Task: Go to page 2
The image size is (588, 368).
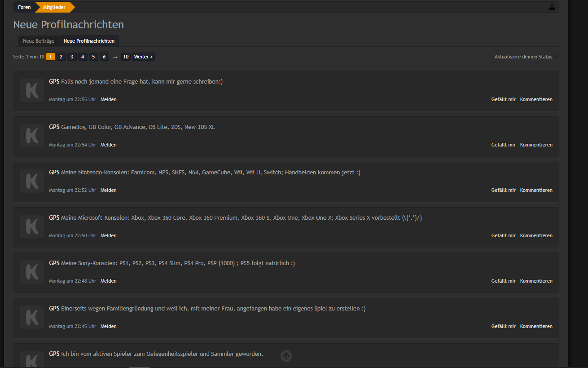Action: pyautogui.click(x=61, y=57)
